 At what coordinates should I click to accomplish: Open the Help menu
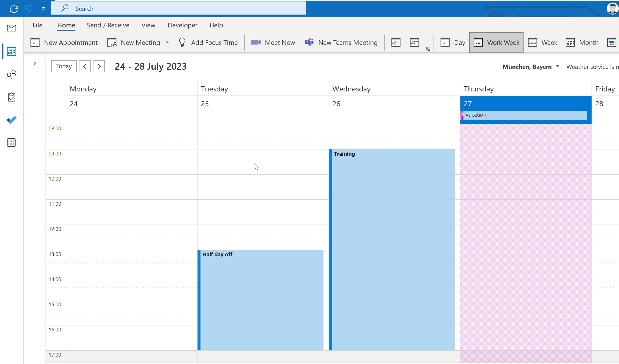[216, 25]
